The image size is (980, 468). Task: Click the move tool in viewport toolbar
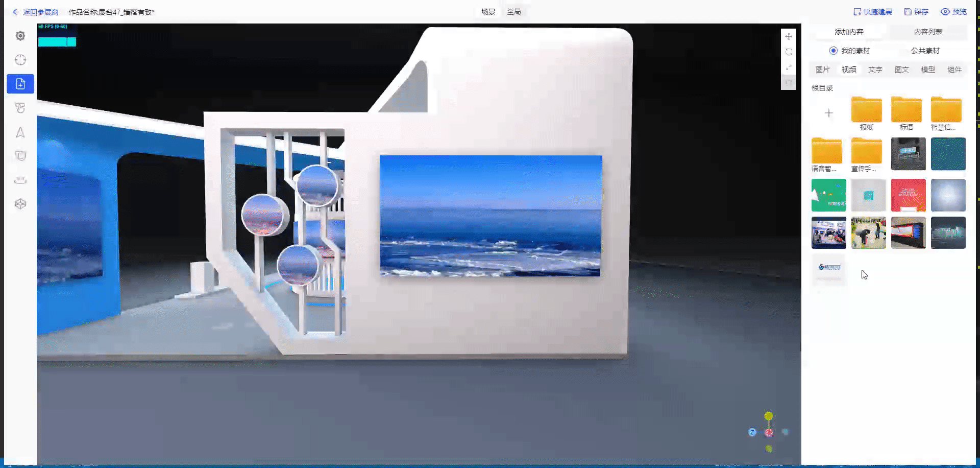click(x=789, y=36)
